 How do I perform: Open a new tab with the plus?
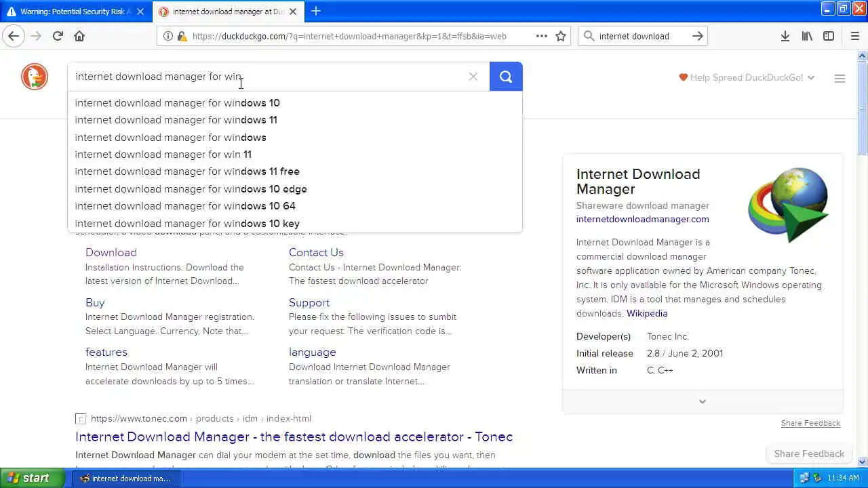click(x=315, y=11)
